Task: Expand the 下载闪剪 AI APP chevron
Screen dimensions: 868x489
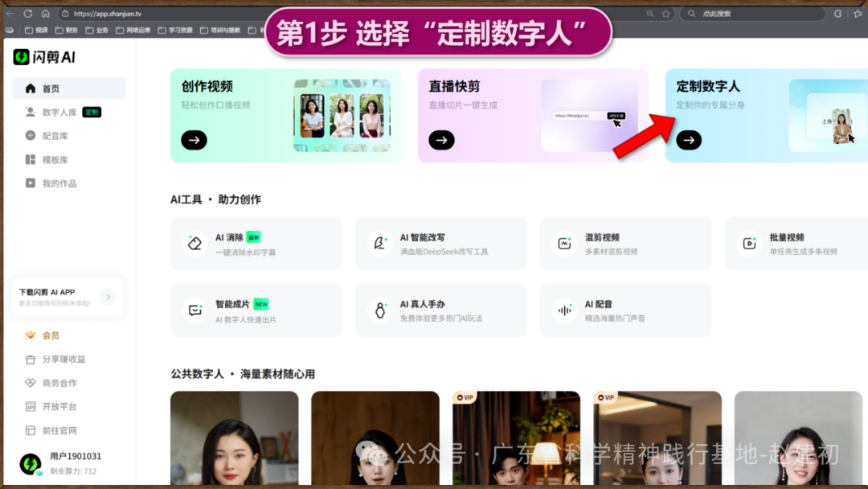Action: 108,298
